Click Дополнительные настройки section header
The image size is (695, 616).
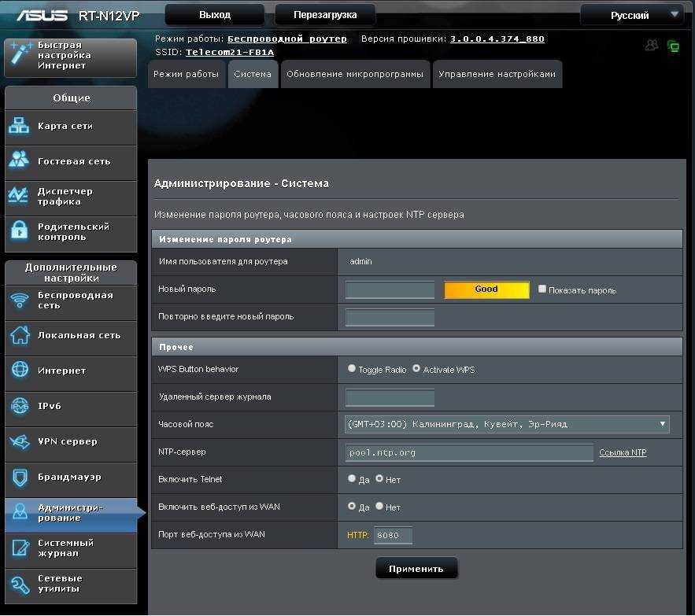coord(71,272)
